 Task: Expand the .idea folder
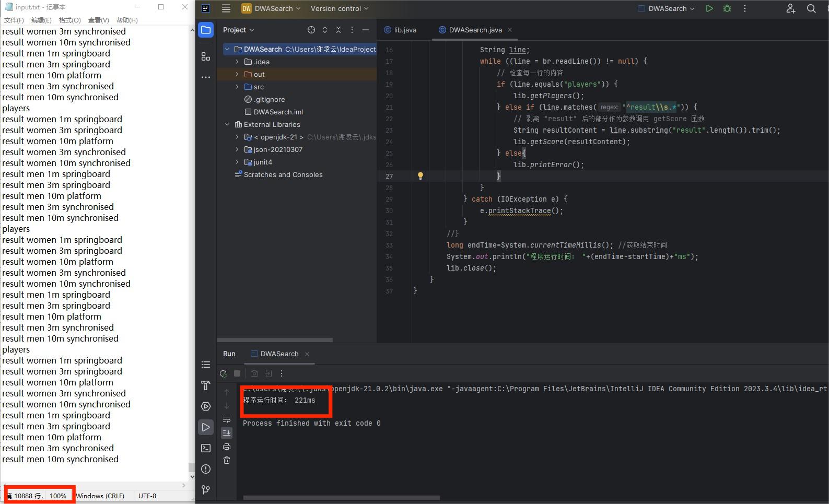click(237, 62)
